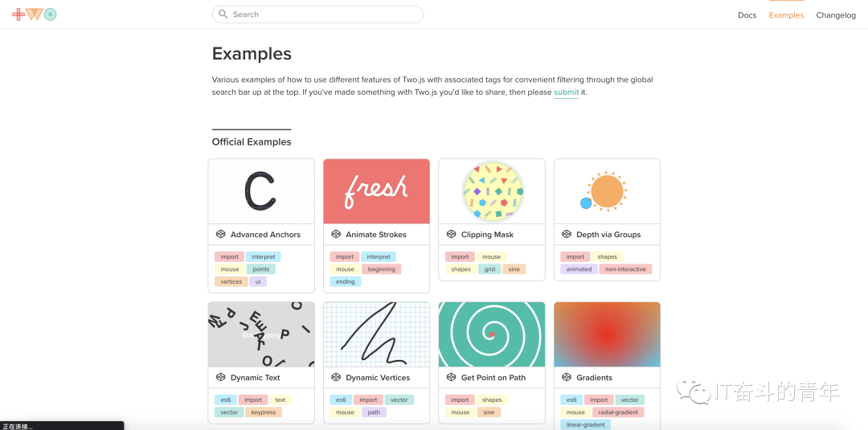Select the Examples nav item
The height and width of the screenshot is (430, 868).
click(x=786, y=15)
